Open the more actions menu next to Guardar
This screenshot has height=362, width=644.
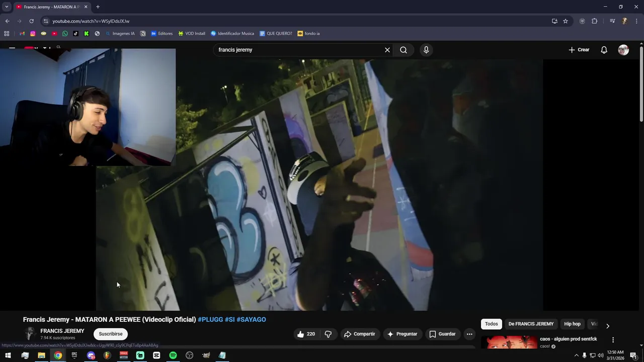tap(469, 334)
